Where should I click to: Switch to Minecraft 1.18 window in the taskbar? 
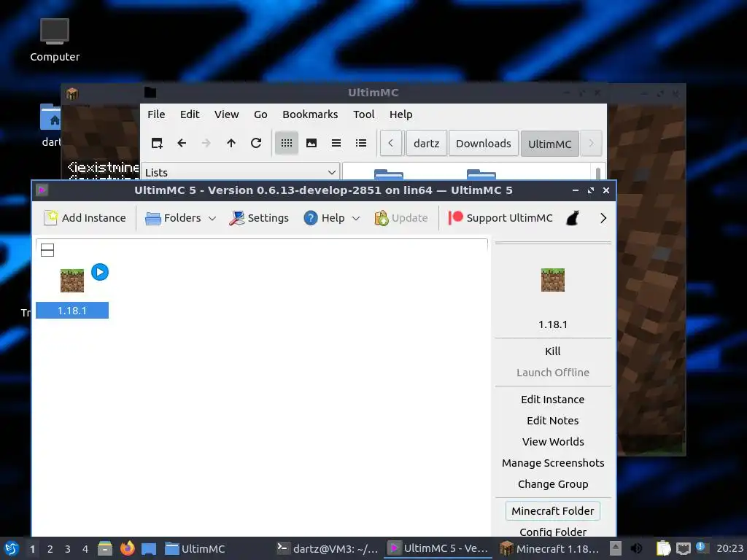click(x=549, y=548)
